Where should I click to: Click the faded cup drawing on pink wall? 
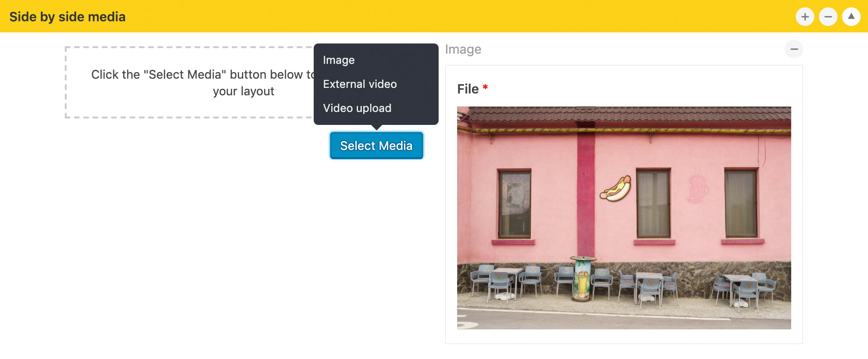point(696,187)
